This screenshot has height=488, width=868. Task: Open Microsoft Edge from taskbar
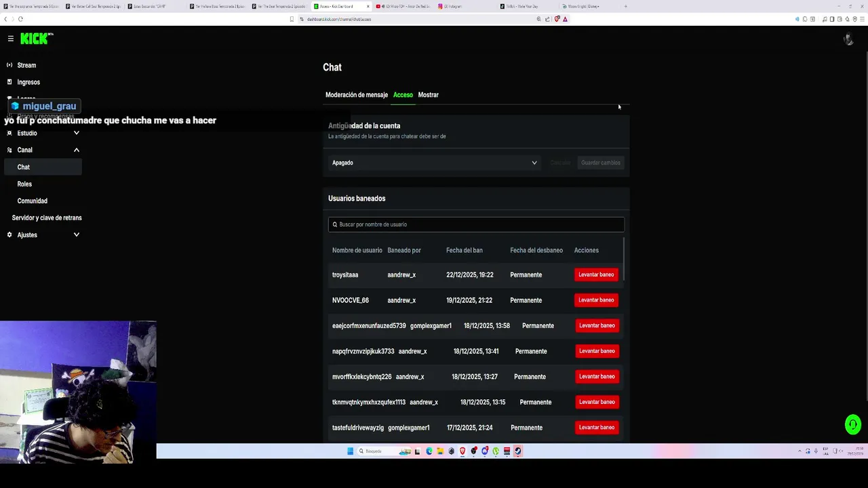pos(429,451)
